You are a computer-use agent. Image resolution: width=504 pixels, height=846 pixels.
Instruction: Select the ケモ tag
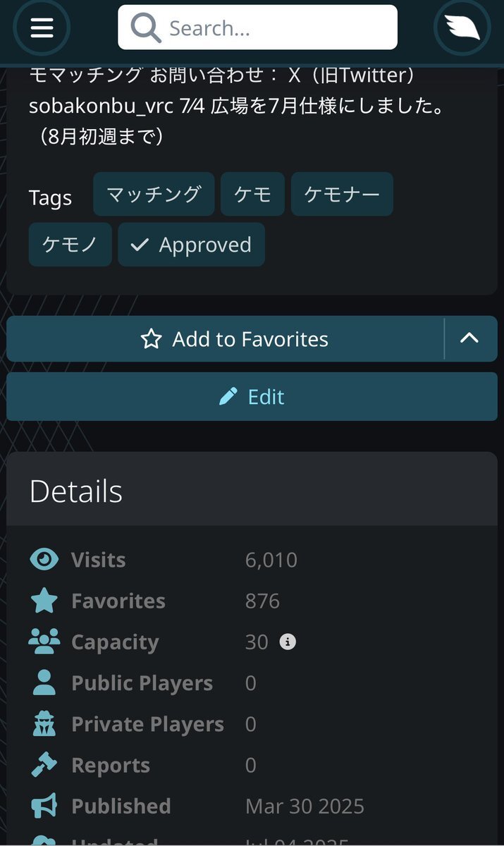pos(252,194)
